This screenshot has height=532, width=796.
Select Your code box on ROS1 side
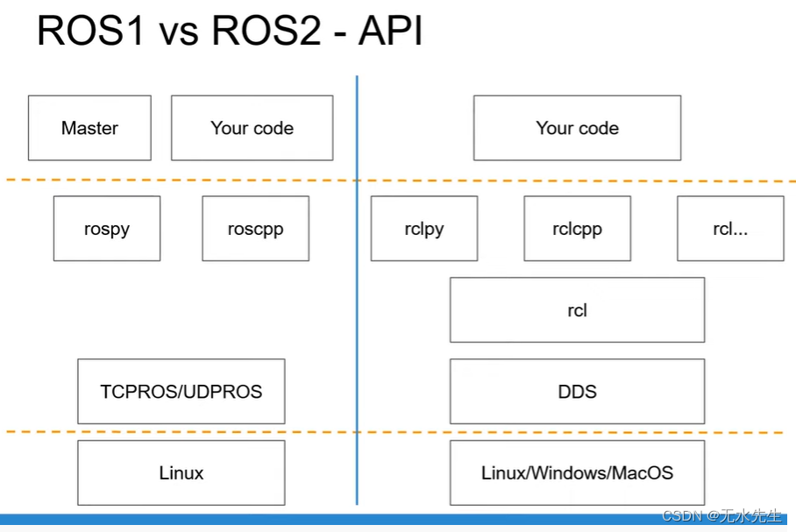pyautogui.click(x=252, y=128)
